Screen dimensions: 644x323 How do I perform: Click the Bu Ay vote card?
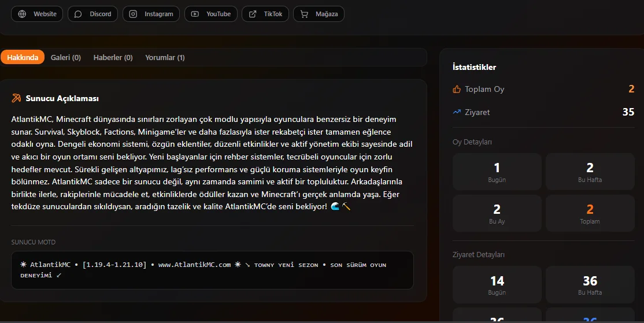pos(497,213)
